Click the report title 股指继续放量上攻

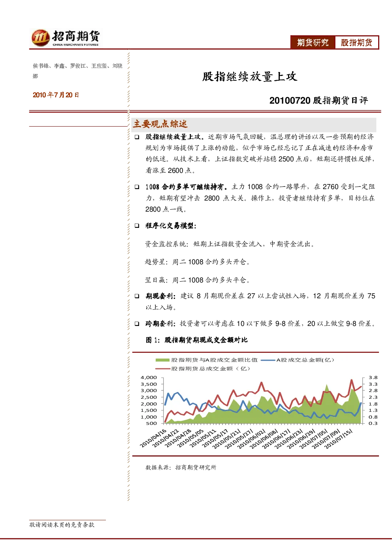(249, 76)
